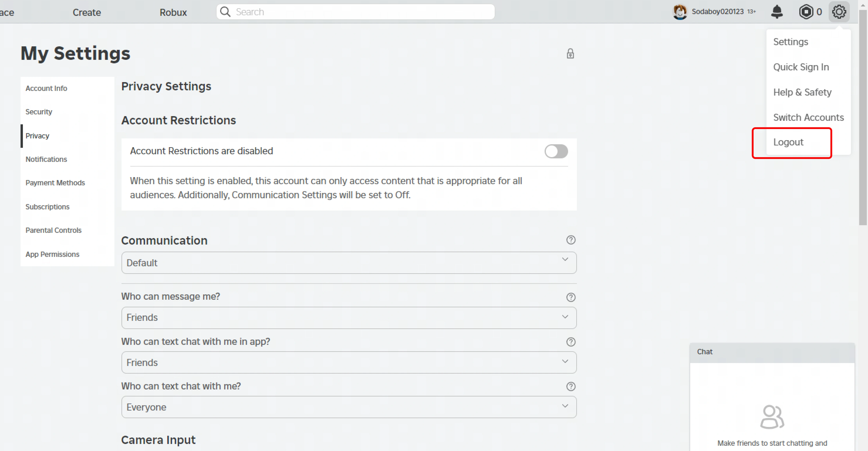
Task: Click the page vertical scrollbar
Action: [x=863, y=118]
